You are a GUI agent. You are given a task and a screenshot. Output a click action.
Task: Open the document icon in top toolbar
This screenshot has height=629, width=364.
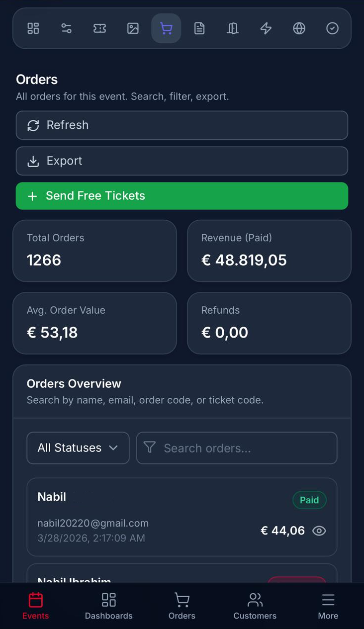click(199, 28)
